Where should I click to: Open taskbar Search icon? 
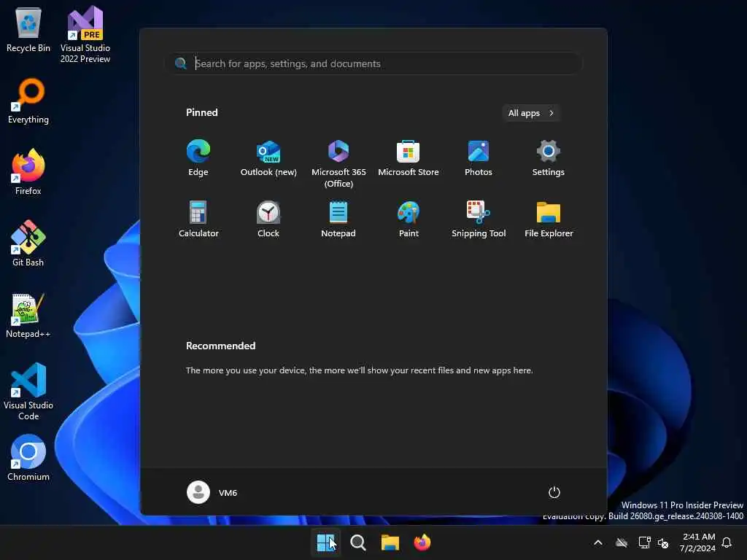pyautogui.click(x=357, y=542)
